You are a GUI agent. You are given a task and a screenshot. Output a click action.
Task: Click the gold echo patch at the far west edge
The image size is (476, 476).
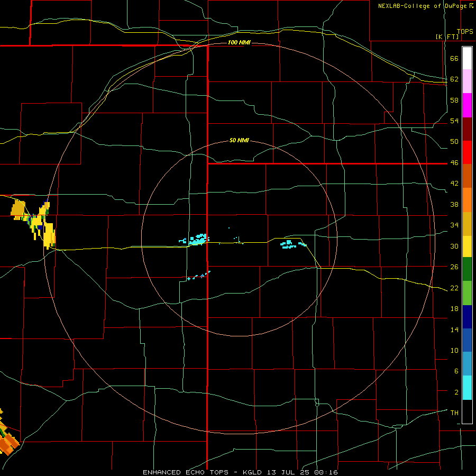17,209
